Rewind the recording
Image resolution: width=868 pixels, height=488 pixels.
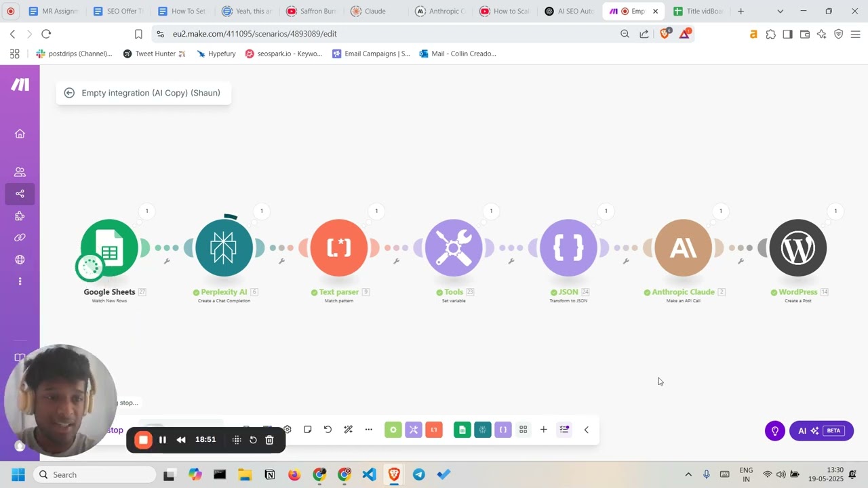click(x=181, y=440)
